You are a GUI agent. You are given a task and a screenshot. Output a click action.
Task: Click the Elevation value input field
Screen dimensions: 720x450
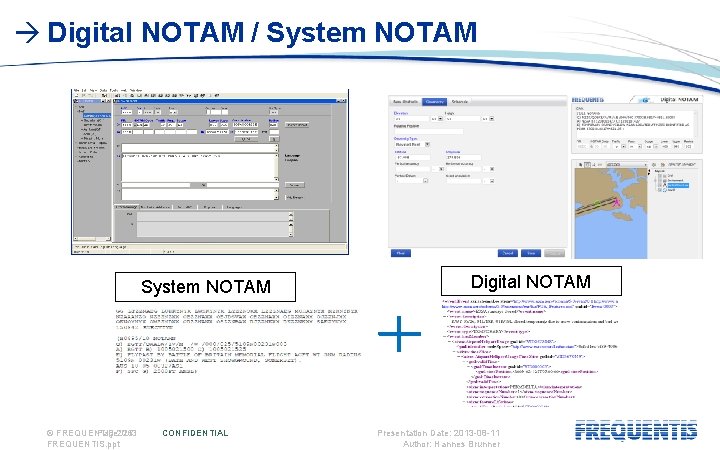[x=412, y=118]
